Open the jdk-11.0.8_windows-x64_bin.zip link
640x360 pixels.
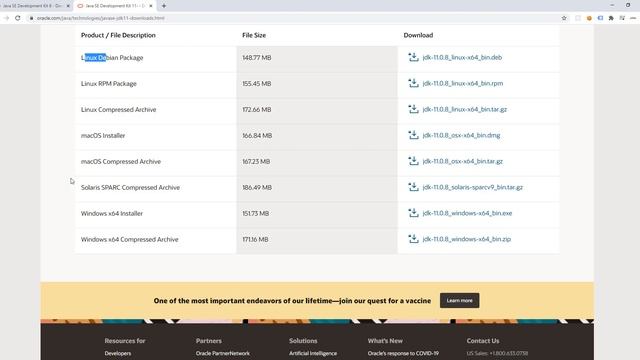[467, 239]
